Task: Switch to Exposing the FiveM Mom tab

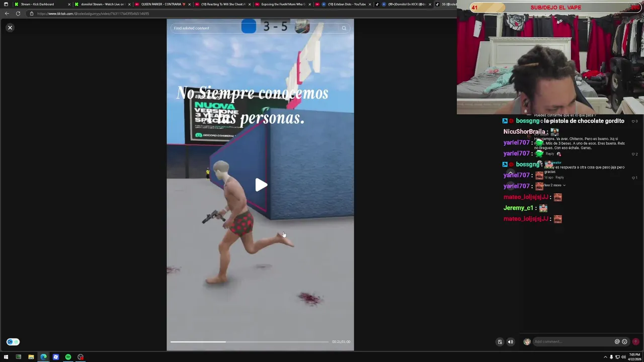Action: coord(283,4)
